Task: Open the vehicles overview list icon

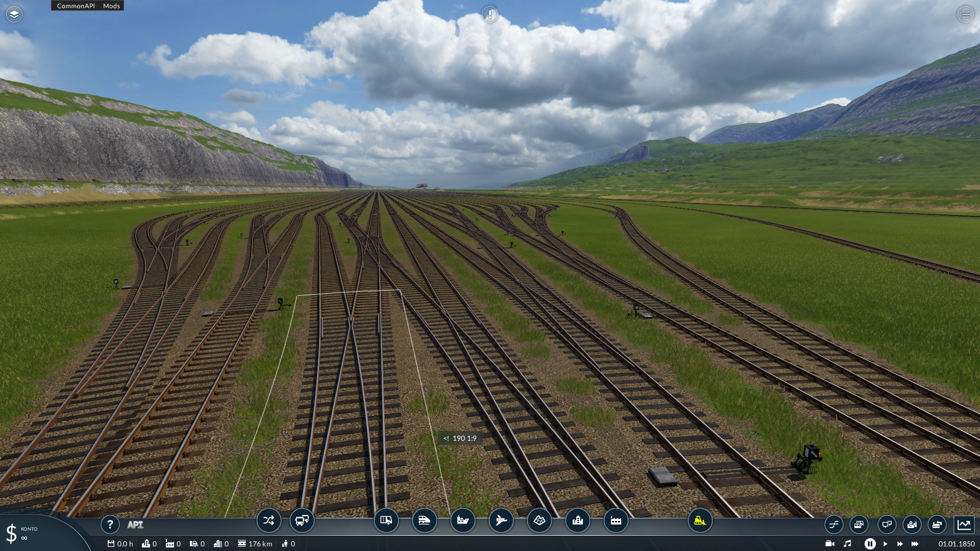Action: click(x=859, y=524)
